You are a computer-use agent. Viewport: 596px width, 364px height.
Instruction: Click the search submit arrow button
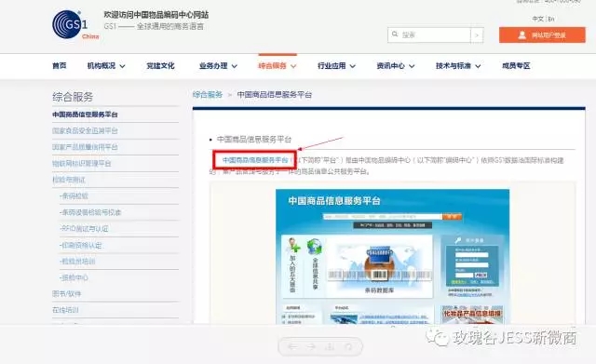(477, 35)
